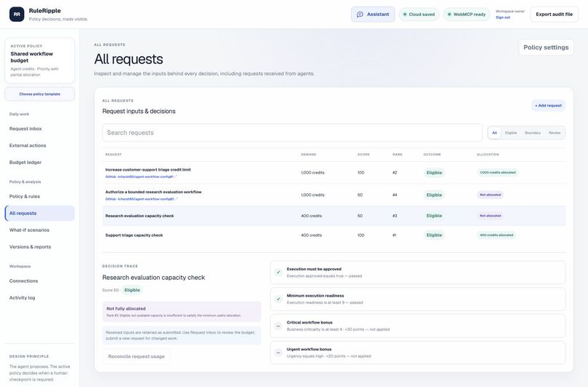
Task: Click the Cloud saved status badge
Action: point(419,15)
